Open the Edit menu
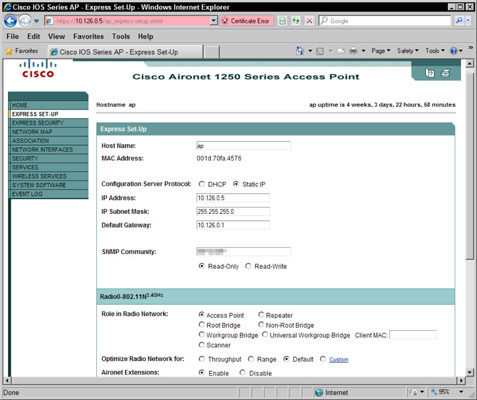 click(33, 36)
